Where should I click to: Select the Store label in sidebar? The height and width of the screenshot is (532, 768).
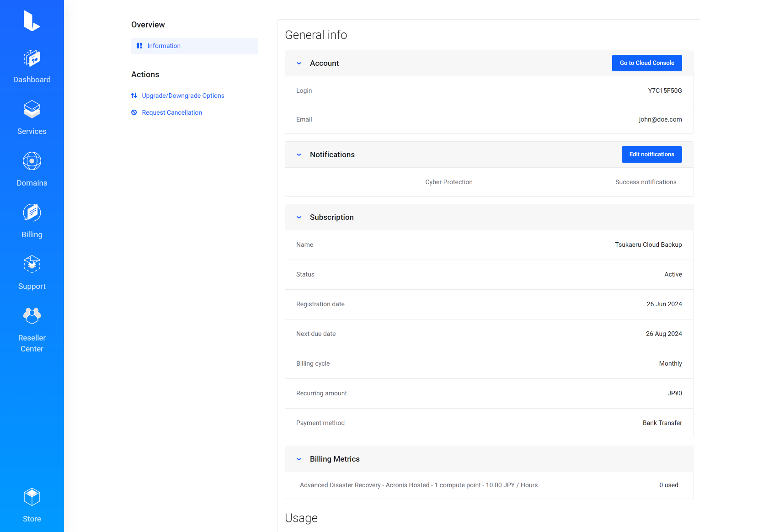pos(32,519)
